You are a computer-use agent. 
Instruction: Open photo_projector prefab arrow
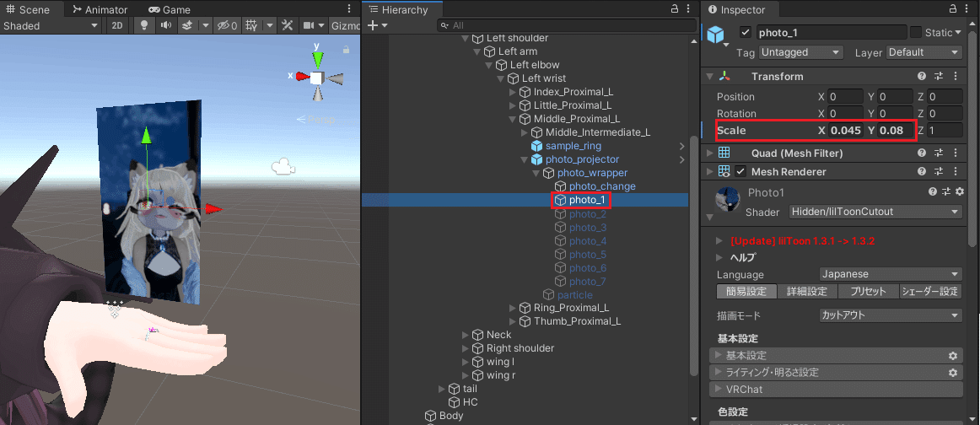pos(682,160)
